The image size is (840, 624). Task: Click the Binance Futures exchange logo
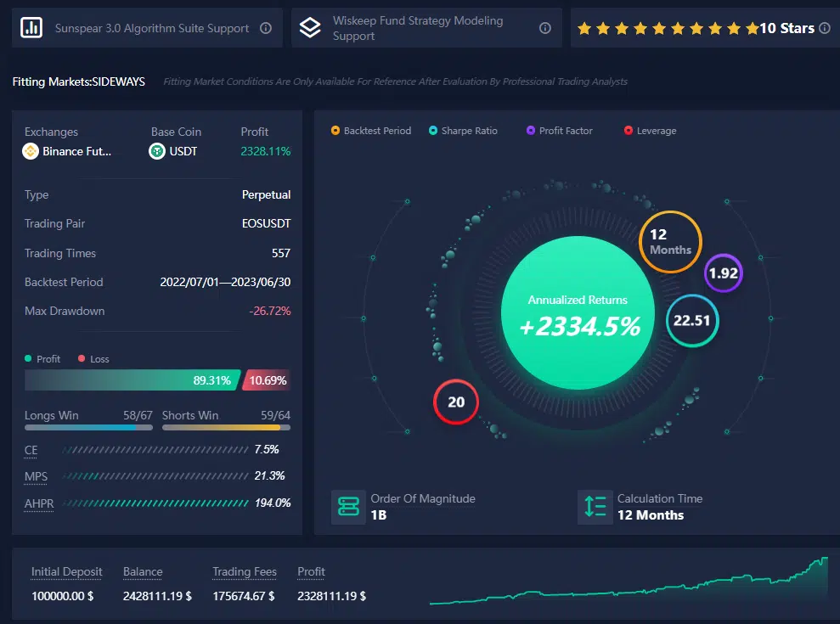click(x=31, y=151)
